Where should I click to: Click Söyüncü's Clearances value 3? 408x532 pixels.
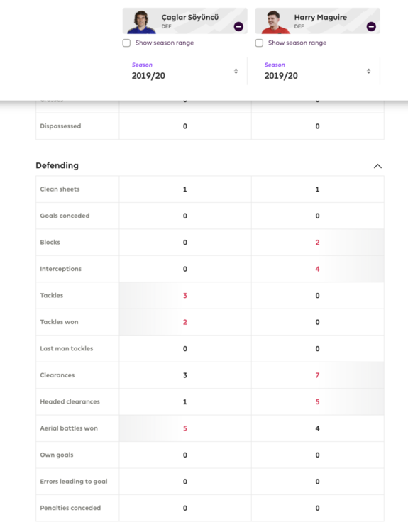[x=185, y=375]
